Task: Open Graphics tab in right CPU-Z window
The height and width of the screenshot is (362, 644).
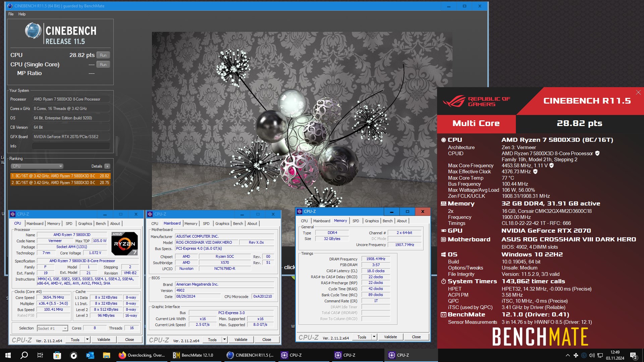Action: coord(372,221)
